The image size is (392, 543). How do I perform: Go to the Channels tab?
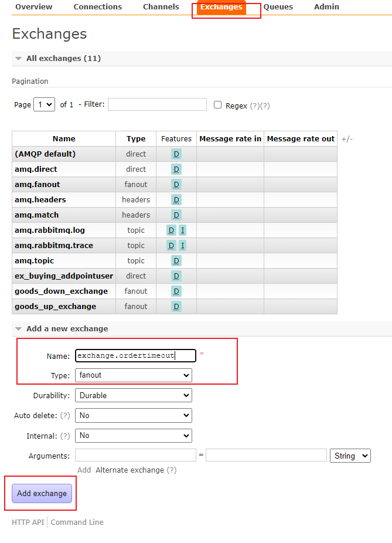(161, 6)
